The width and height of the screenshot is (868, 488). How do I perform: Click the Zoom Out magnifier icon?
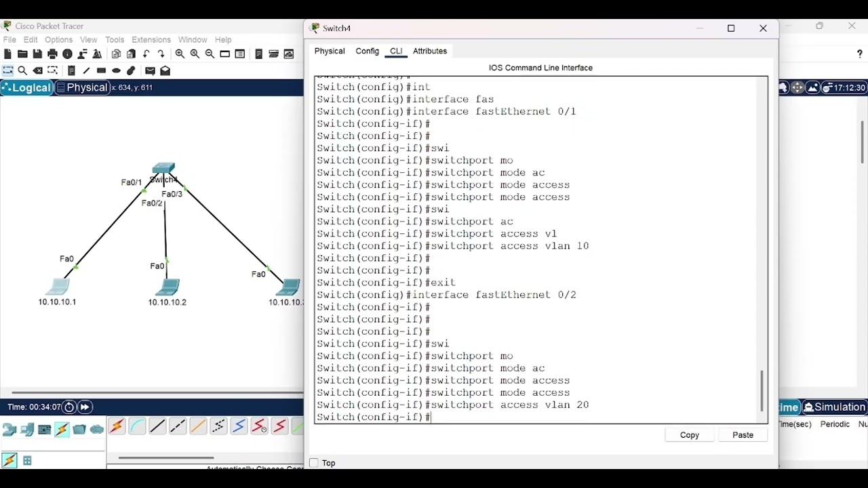pyautogui.click(x=210, y=54)
